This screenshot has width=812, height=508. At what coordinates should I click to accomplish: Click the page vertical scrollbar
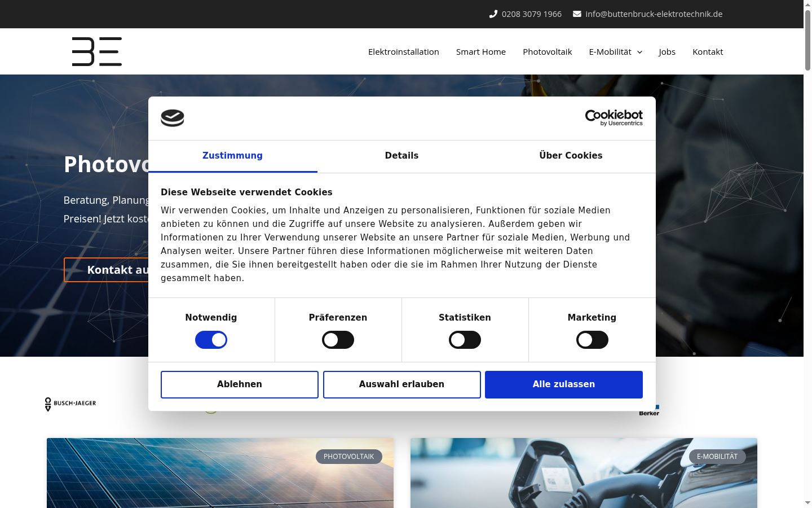[x=807, y=40]
